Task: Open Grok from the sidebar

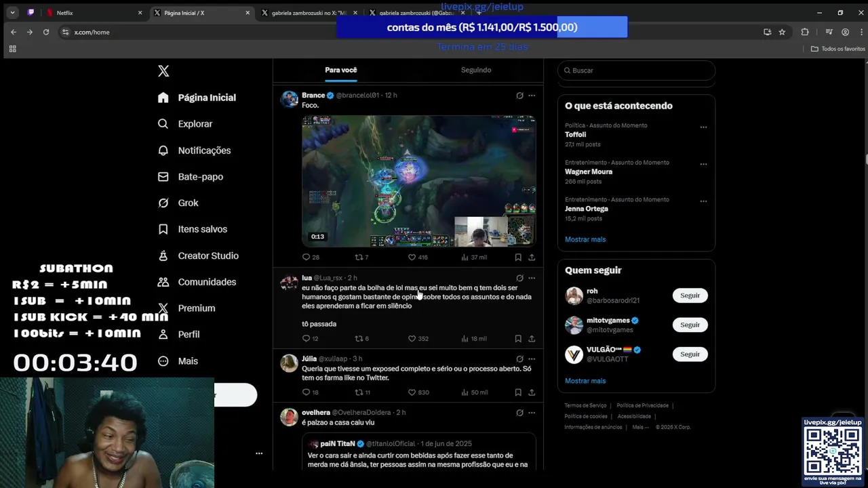Action: 178,203
